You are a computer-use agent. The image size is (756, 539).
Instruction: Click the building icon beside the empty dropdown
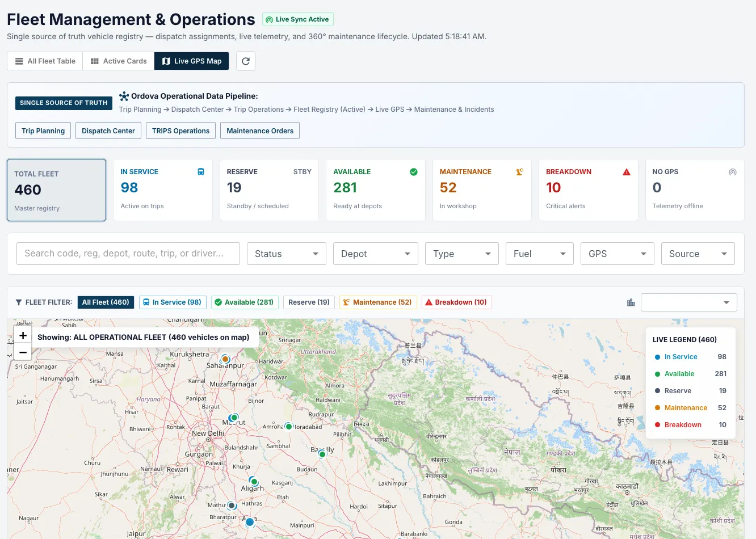(x=631, y=302)
